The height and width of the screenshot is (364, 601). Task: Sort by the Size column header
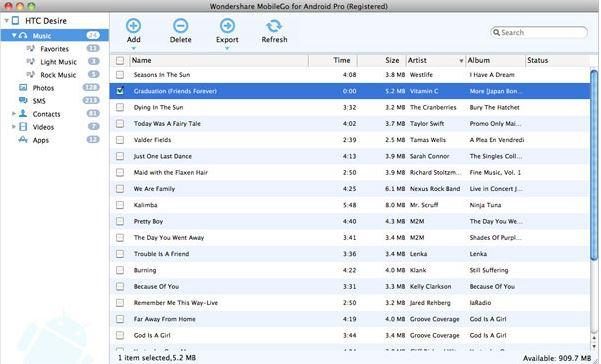pyautogui.click(x=382, y=61)
